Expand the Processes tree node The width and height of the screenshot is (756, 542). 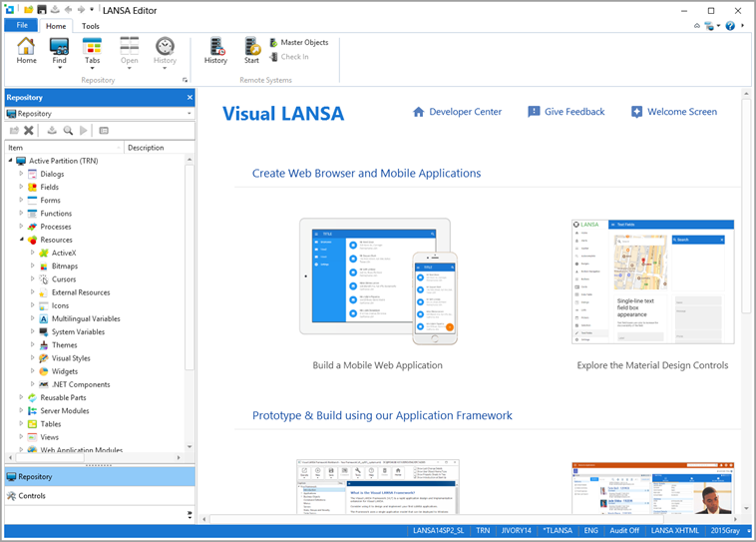click(21, 226)
